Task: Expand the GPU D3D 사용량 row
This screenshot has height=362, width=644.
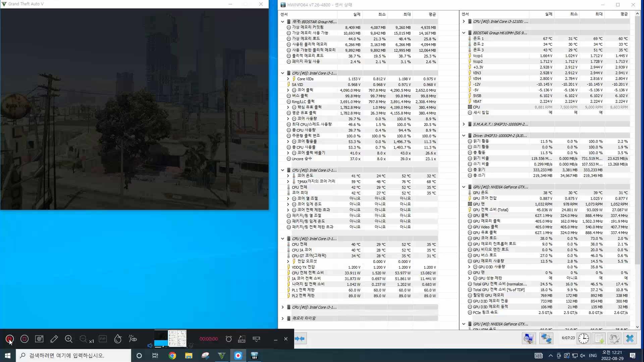Action: point(469,267)
